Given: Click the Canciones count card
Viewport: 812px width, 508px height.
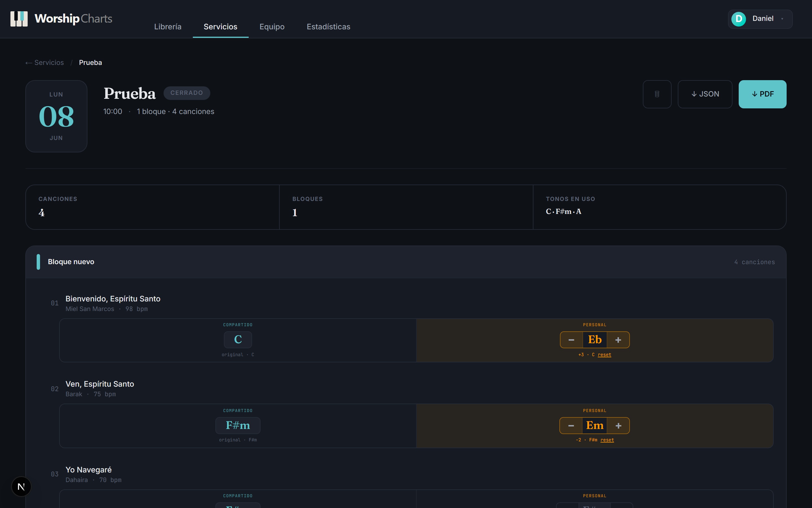Looking at the screenshot, I should coord(152,207).
